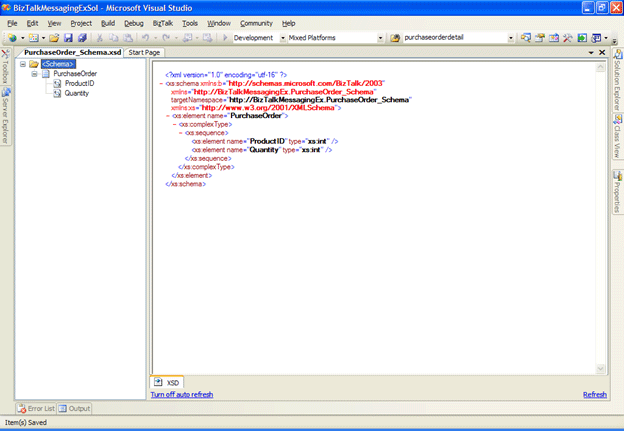Click the Find in Files icon
The width and height of the screenshot is (624, 431).
coord(395,38)
